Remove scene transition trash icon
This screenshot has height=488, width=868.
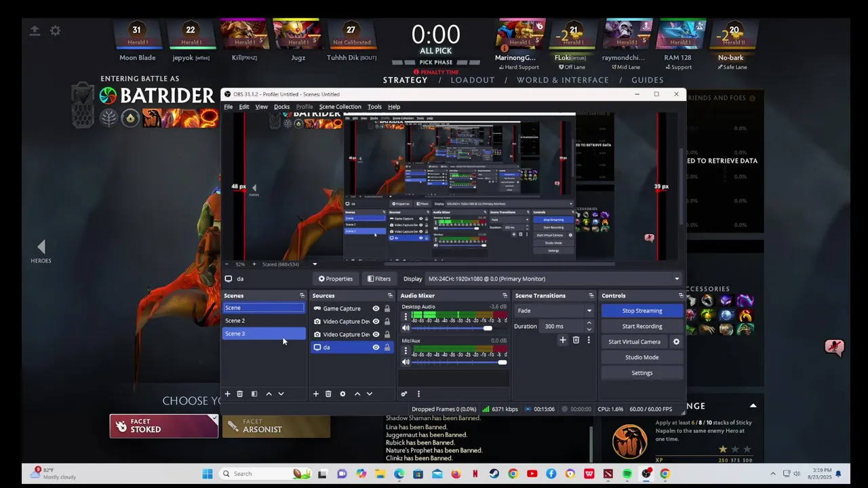coord(576,340)
